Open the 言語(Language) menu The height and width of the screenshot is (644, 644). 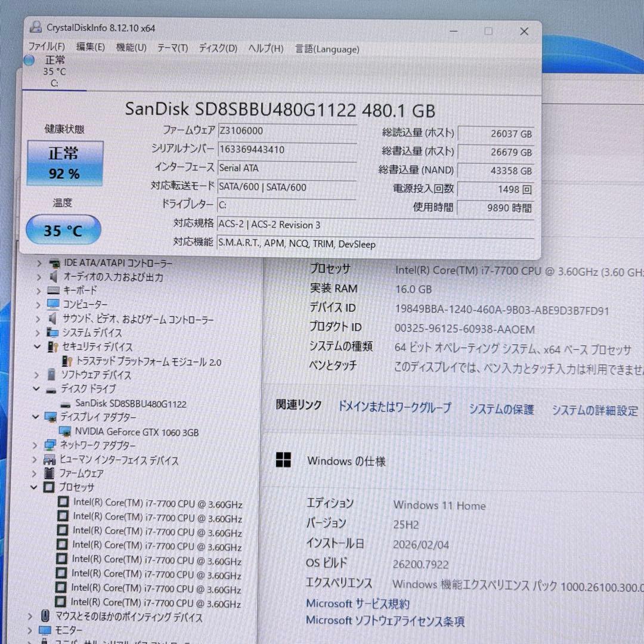point(327,49)
